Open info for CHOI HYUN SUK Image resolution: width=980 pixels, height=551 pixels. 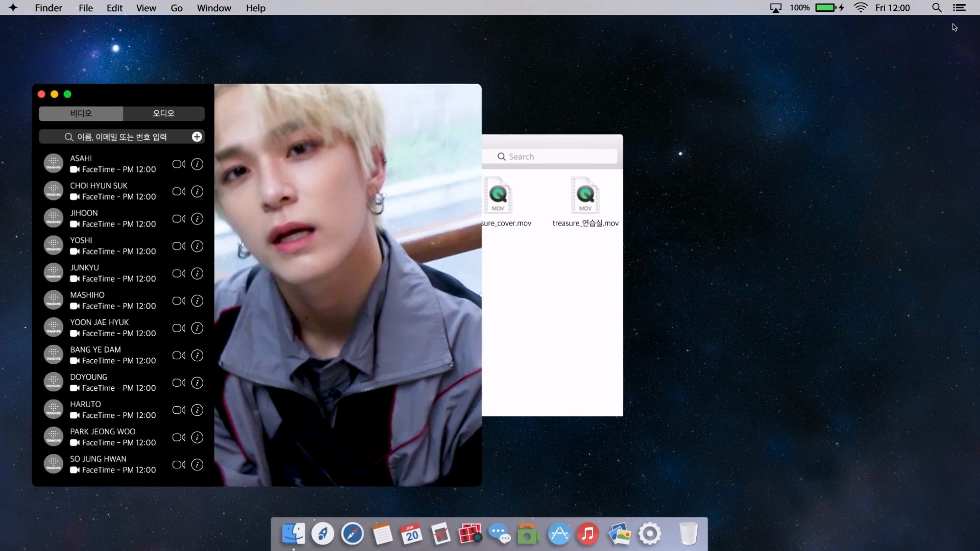pyautogui.click(x=197, y=192)
